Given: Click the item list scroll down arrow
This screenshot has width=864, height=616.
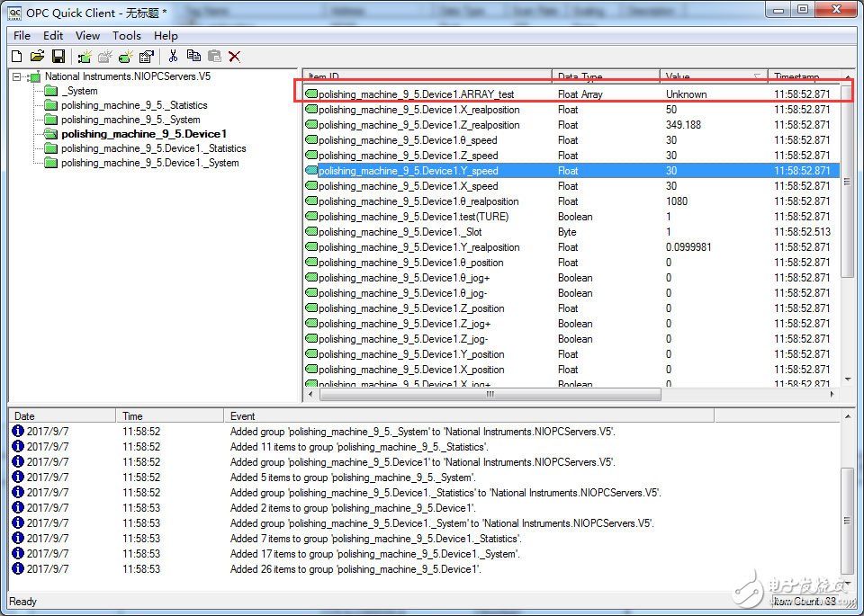Looking at the screenshot, I should click(848, 379).
